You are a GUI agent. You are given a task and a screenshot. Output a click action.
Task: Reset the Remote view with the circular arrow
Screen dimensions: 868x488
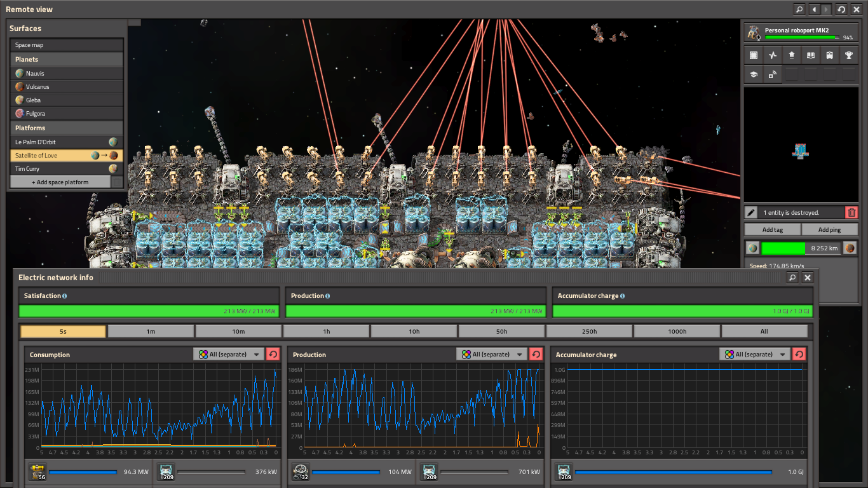tap(841, 10)
